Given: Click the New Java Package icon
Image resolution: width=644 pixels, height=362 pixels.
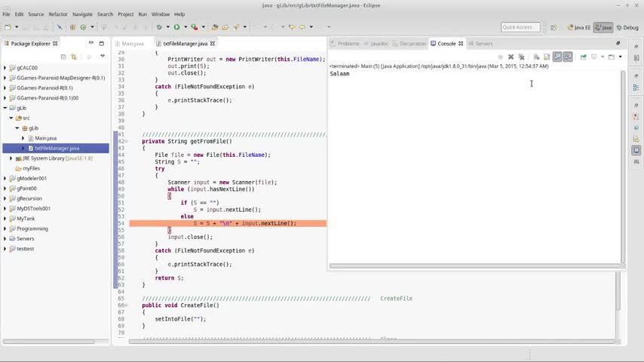Looking at the screenshot, I should click(72, 27).
